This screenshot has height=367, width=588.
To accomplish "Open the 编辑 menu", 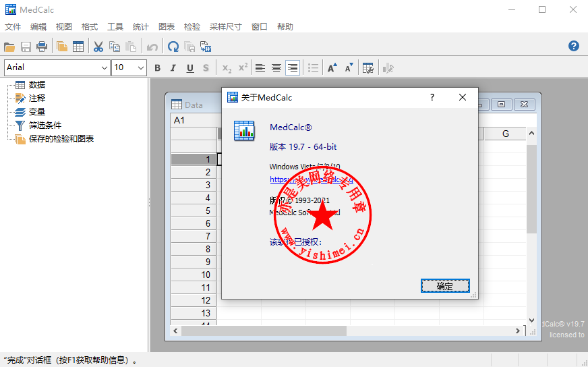I will pyautogui.click(x=38, y=26).
